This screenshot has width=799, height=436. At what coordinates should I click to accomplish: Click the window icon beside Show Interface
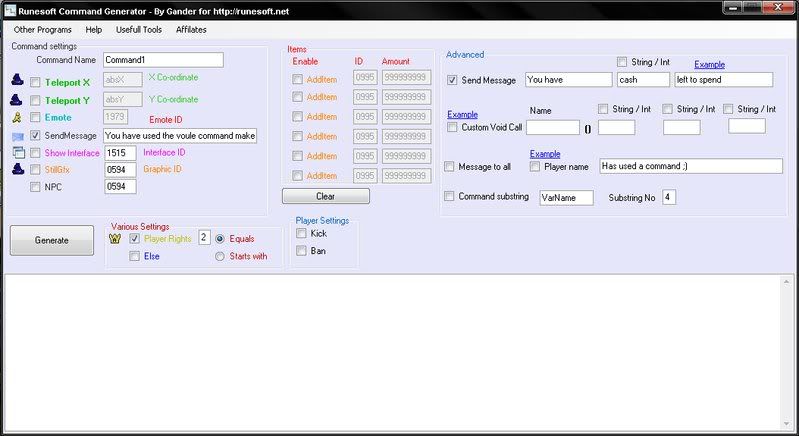[17, 153]
